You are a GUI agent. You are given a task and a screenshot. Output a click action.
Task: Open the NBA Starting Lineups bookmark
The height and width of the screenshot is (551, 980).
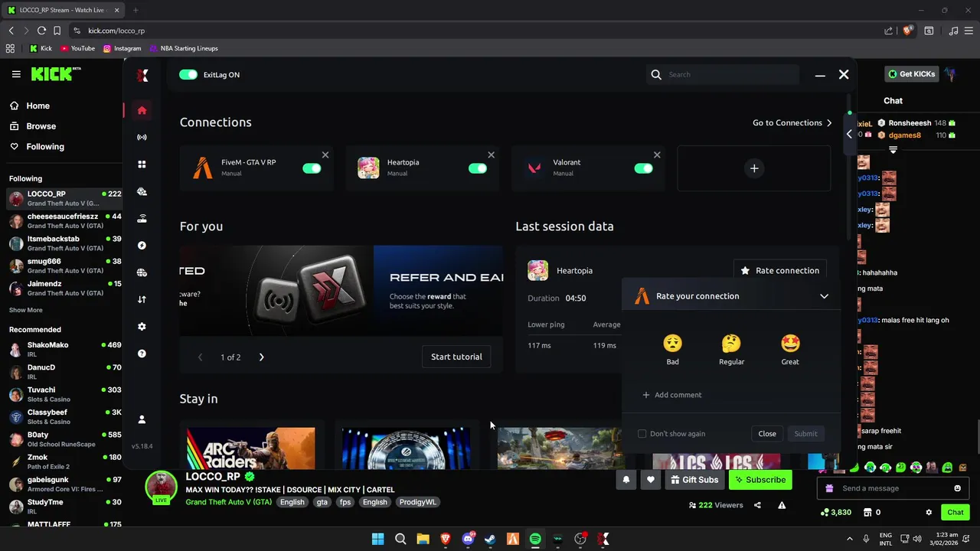point(184,48)
